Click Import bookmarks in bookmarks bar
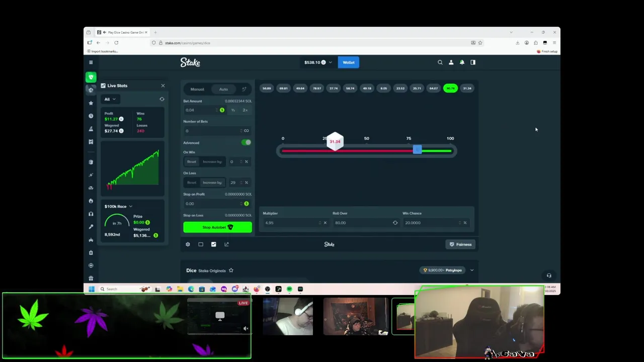Image resolution: width=644 pixels, height=362 pixels. 103,51
